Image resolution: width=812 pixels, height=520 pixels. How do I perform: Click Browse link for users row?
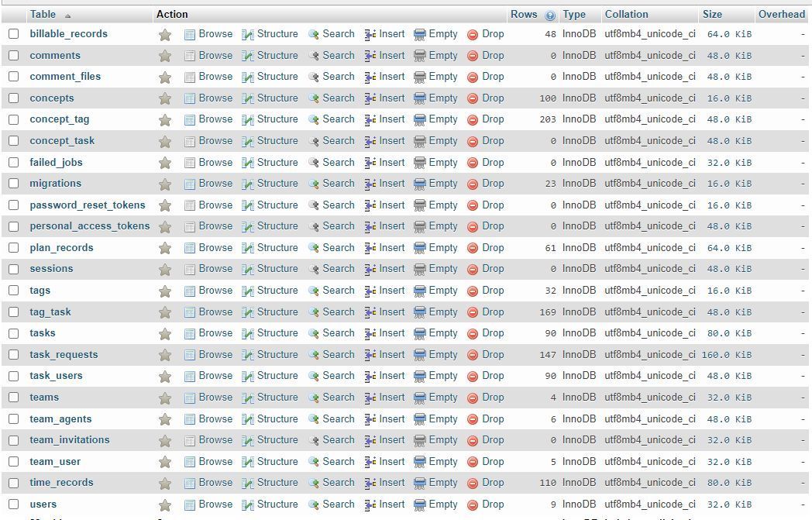(215, 504)
